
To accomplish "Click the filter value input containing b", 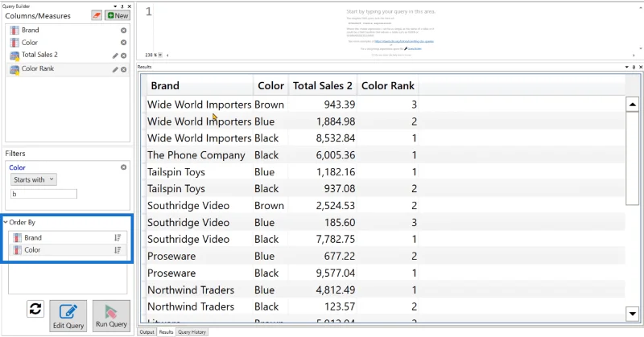I will tap(43, 194).
